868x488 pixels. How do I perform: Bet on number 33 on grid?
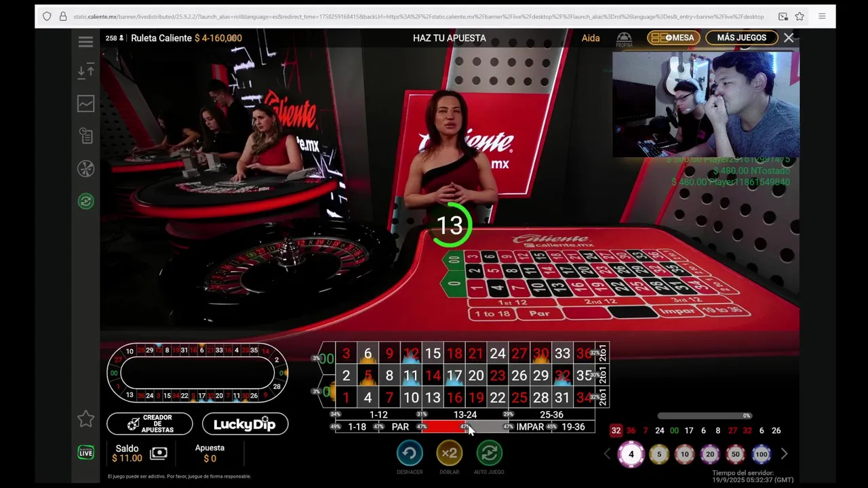click(x=562, y=354)
